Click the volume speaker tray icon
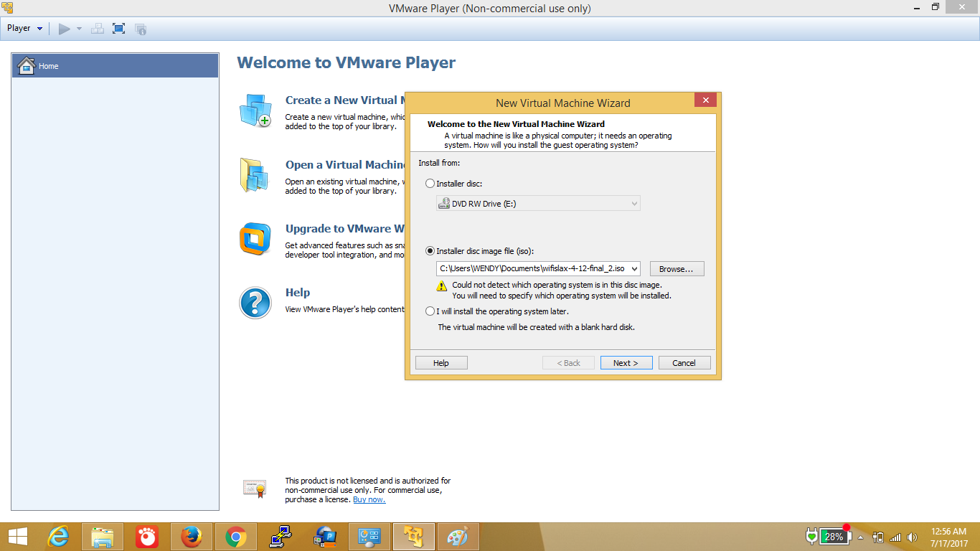 (913, 537)
